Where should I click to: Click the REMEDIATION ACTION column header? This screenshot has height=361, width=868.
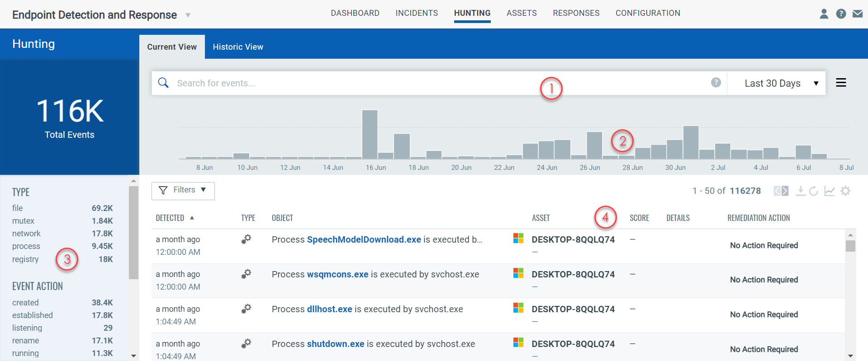[759, 218]
